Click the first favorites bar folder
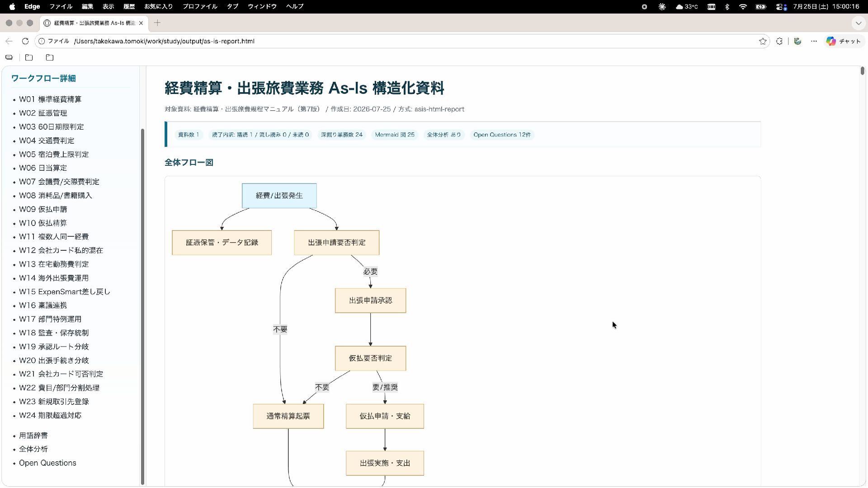This screenshot has width=868, height=488. click(x=29, y=57)
